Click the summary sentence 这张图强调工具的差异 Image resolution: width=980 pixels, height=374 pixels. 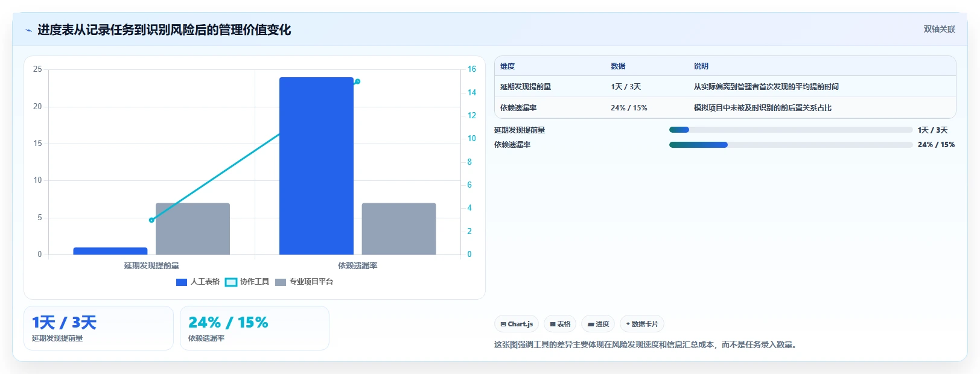(646, 345)
